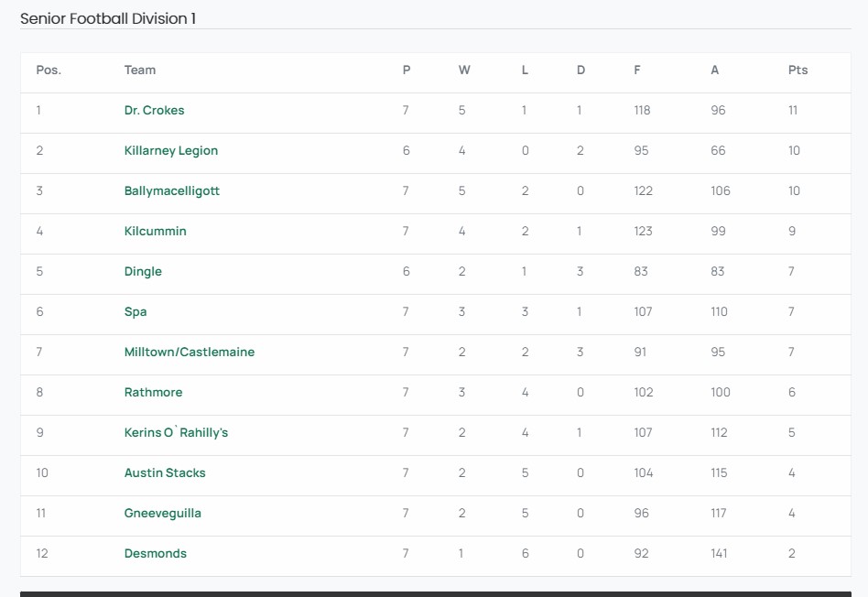Select the Desmonds team link
This screenshot has height=597, width=868.
click(x=156, y=553)
